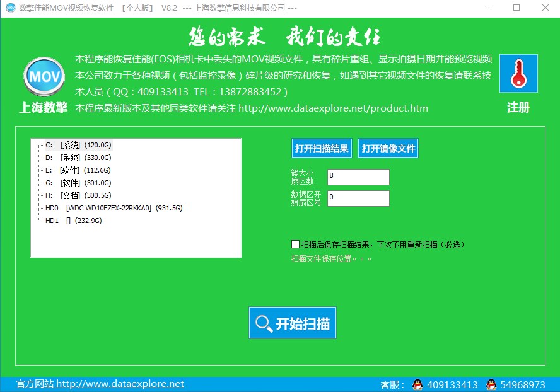Click the cluster sectors input showing 8
Image resolution: width=560 pixels, height=392 pixels.
tap(358, 176)
